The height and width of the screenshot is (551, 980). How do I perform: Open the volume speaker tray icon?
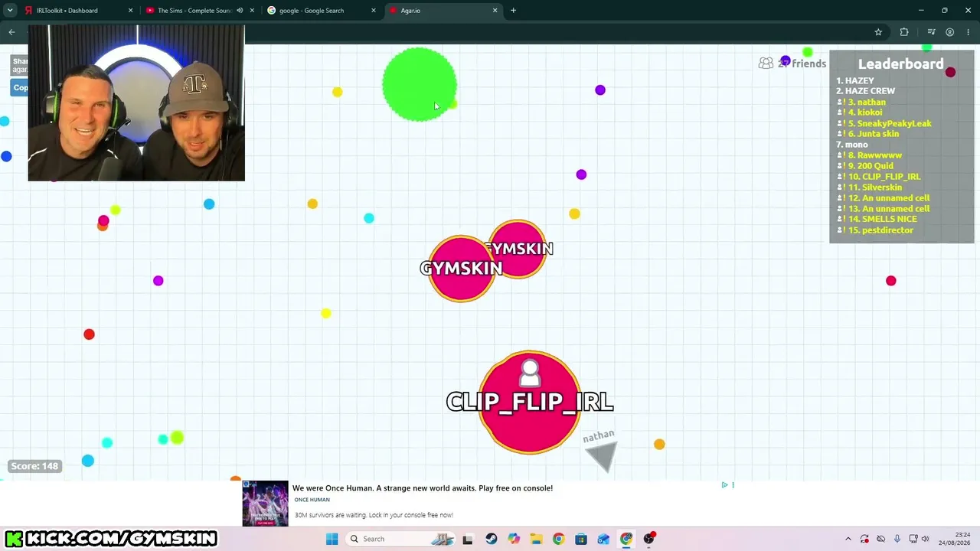pyautogui.click(x=925, y=539)
